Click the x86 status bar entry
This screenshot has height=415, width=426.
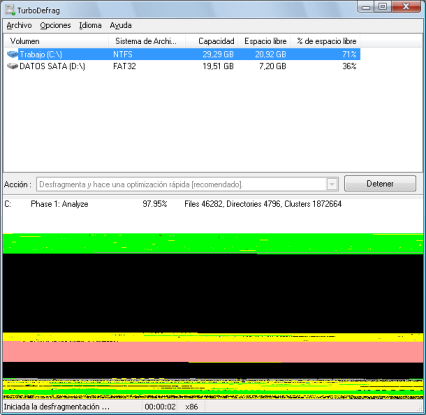191,407
